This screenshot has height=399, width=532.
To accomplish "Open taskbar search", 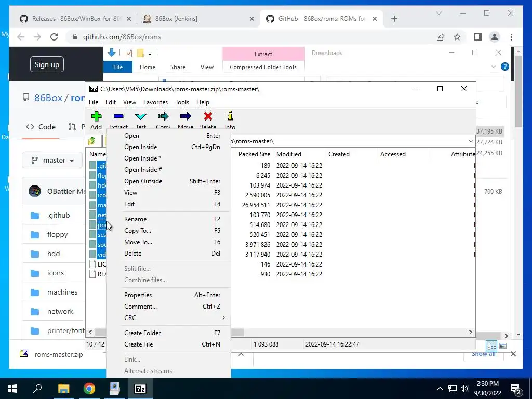I will [37, 389].
